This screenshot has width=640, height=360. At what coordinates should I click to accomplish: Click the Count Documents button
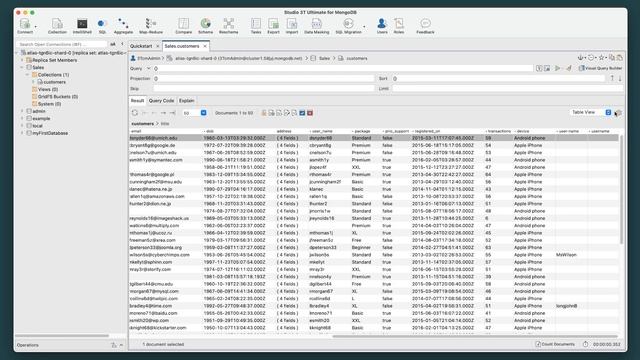(x=555, y=344)
